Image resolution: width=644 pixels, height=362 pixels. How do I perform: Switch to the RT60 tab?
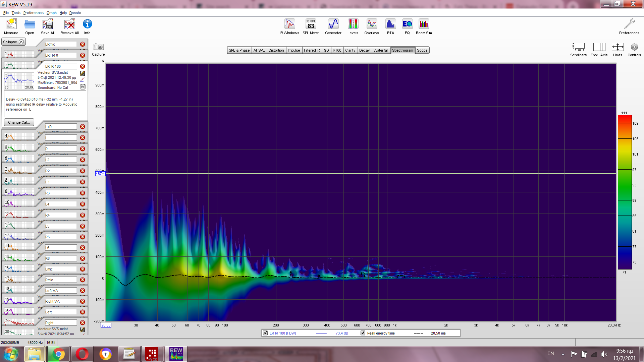pyautogui.click(x=337, y=50)
